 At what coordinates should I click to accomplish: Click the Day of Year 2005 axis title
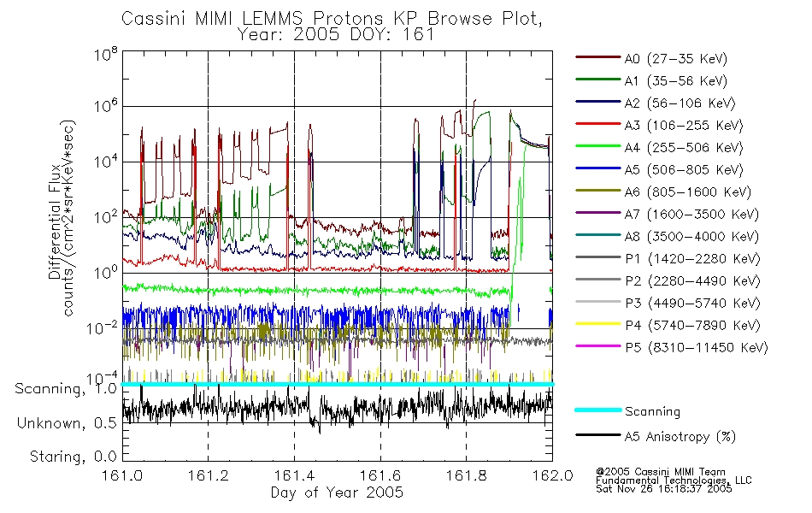[x=337, y=492]
